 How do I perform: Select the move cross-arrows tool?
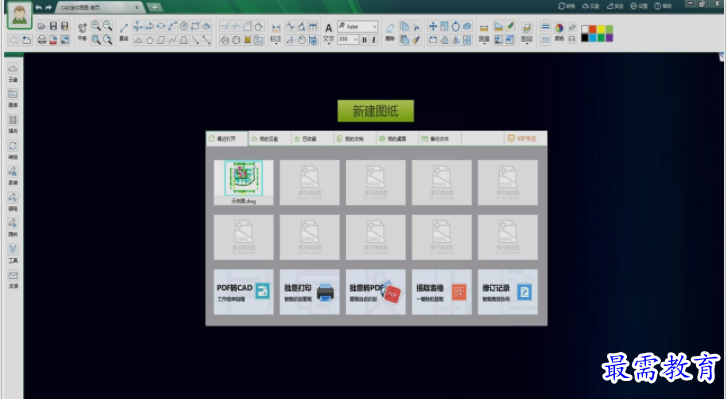433,26
